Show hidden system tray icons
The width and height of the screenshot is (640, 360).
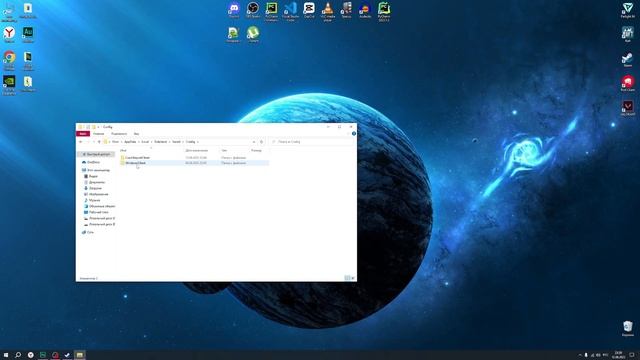[580, 355]
